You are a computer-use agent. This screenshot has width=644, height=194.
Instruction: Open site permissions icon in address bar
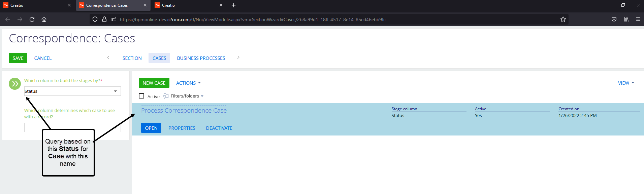[x=114, y=20]
